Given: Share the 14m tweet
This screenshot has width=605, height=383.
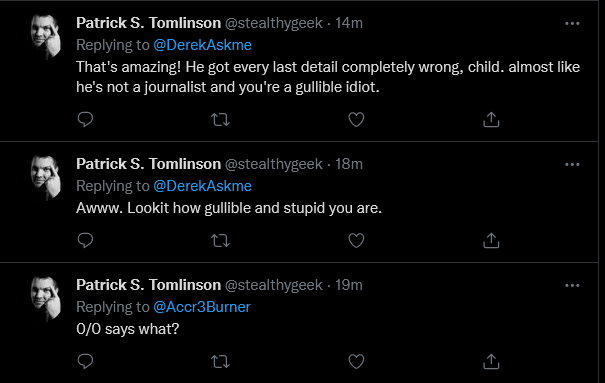Looking at the screenshot, I should pos(491,120).
